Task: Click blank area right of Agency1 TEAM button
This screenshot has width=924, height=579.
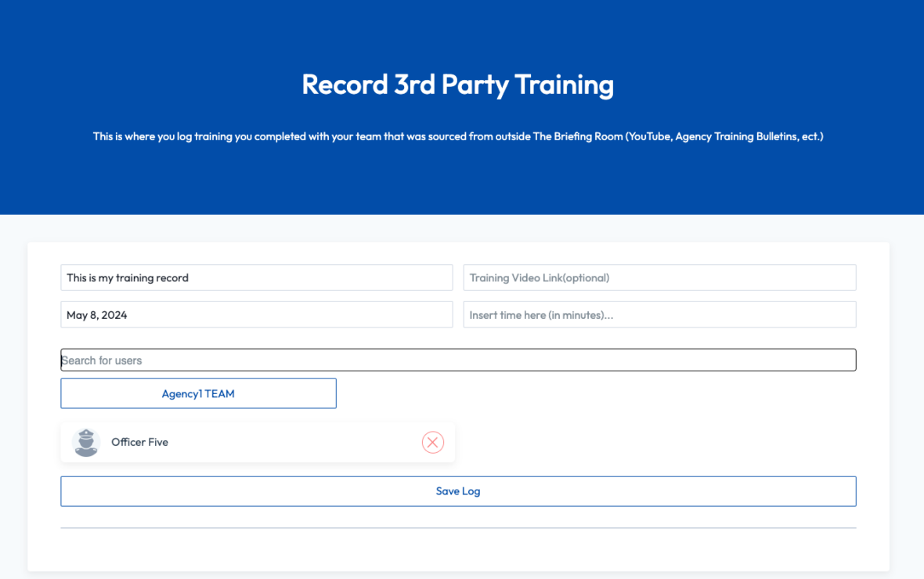Action: (595, 393)
